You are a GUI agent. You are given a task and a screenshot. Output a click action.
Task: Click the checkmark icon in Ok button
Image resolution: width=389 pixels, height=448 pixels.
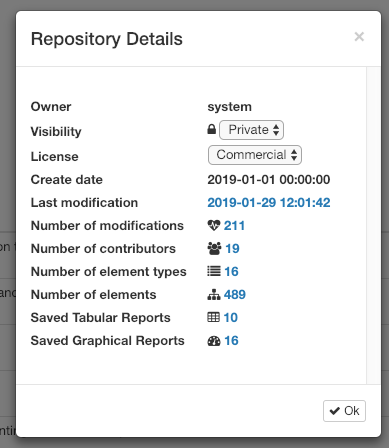[335, 411]
